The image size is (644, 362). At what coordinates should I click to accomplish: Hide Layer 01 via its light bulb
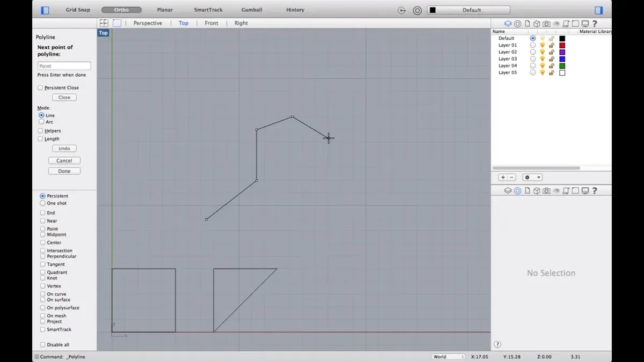pos(542,46)
